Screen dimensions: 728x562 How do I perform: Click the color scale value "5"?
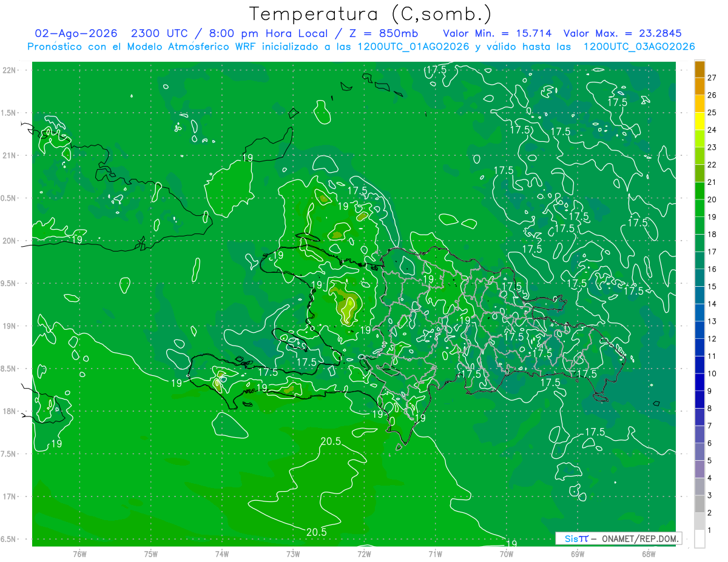coord(710,461)
